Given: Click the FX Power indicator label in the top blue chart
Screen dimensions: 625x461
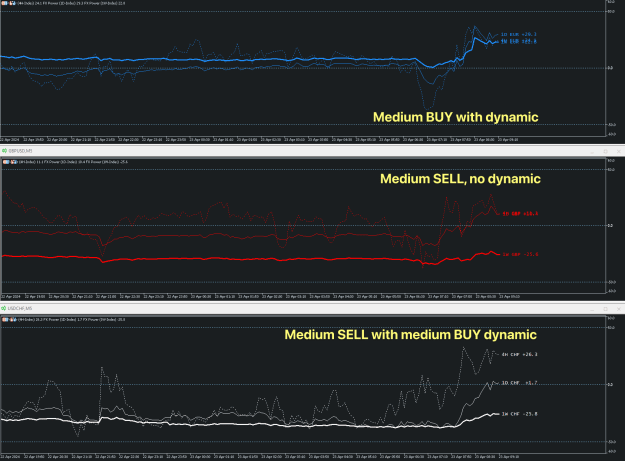Looking at the screenshot, I should pyautogui.click(x=72, y=3).
